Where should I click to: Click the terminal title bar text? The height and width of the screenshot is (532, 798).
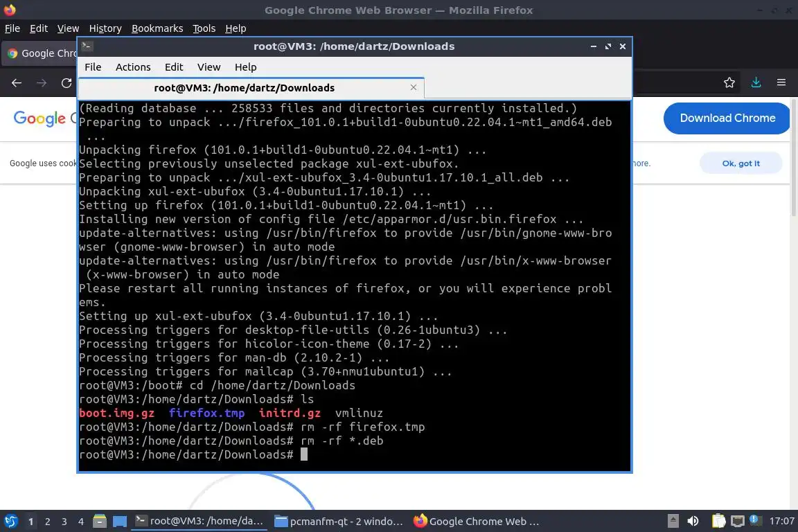click(354, 46)
